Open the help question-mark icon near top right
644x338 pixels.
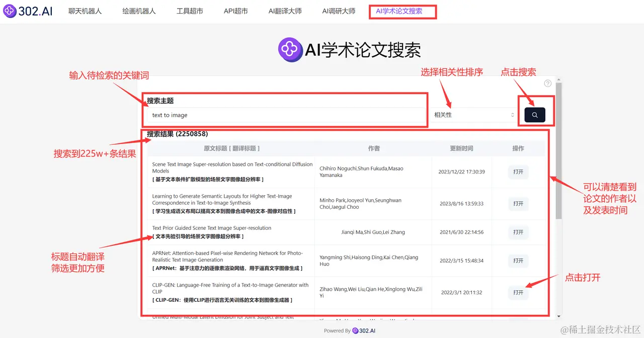point(548,83)
